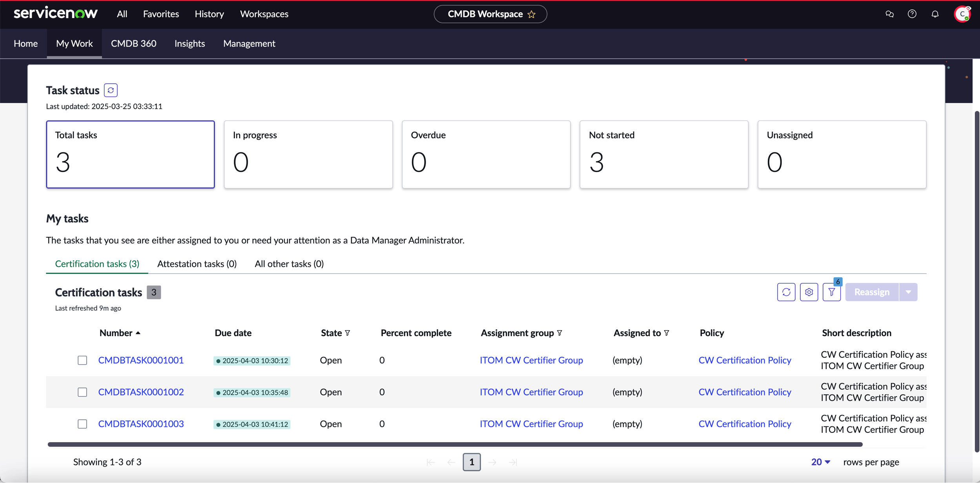Screen dimensions: 980x483
Task: Switch to the Management tab
Action: click(x=250, y=44)
